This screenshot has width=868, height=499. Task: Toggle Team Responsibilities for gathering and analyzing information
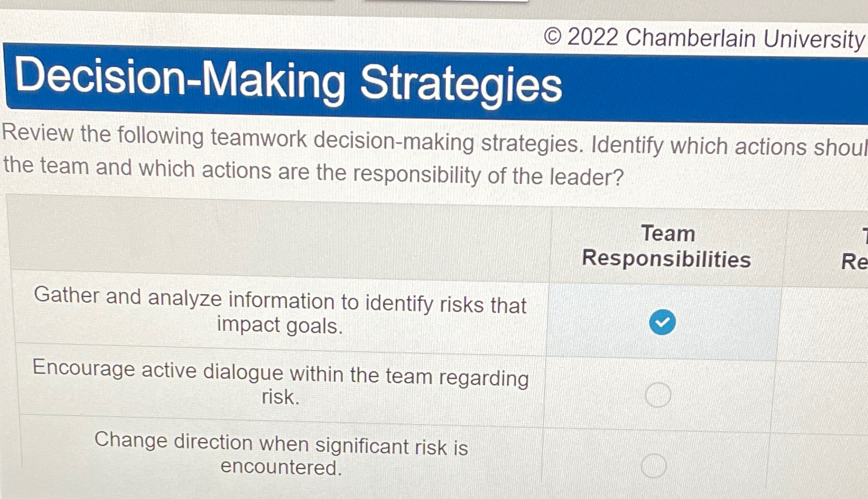pyautogui.click(x=662, y=322)
